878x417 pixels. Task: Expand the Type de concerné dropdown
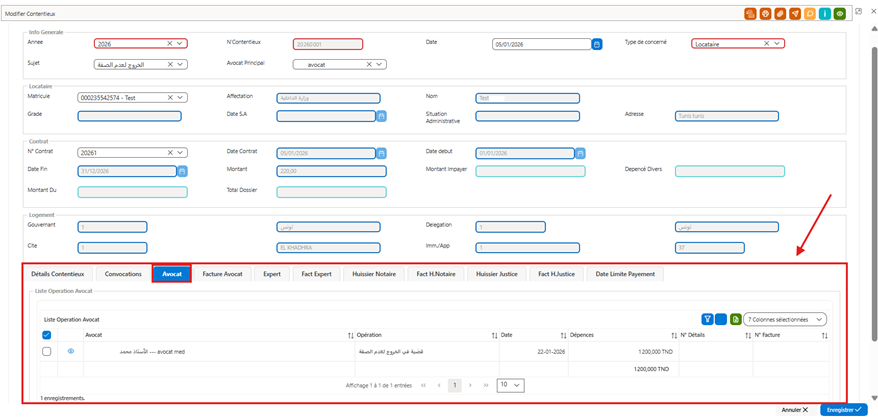777,43
